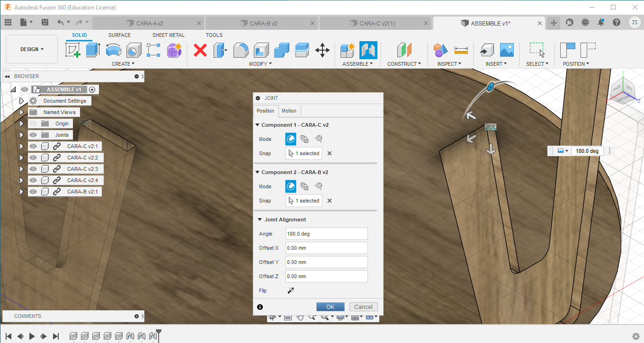Open the MODIFY dropdown menu
The width and height of the screenshot is (644, 343).
[x=261, y=64]
